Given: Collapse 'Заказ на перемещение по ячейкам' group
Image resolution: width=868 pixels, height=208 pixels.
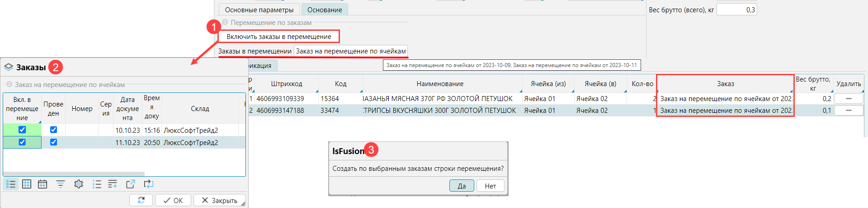Looking at the screenshot, I should tap(9, 85).
